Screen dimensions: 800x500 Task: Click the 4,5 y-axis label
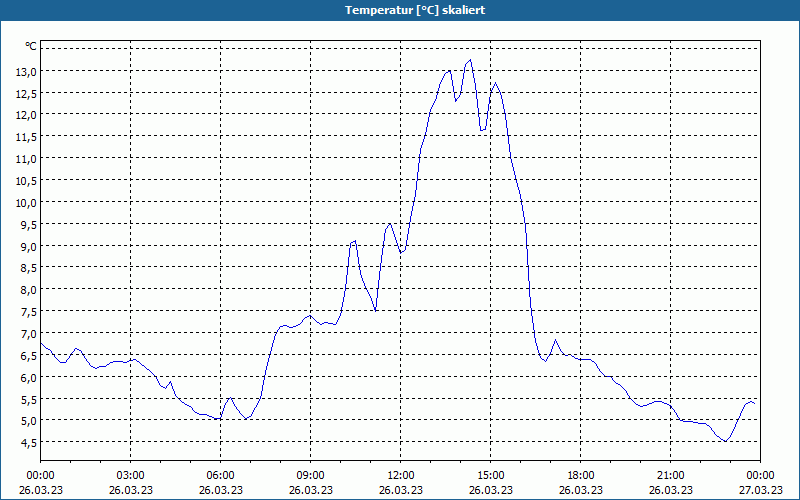[x=29, y=443]
